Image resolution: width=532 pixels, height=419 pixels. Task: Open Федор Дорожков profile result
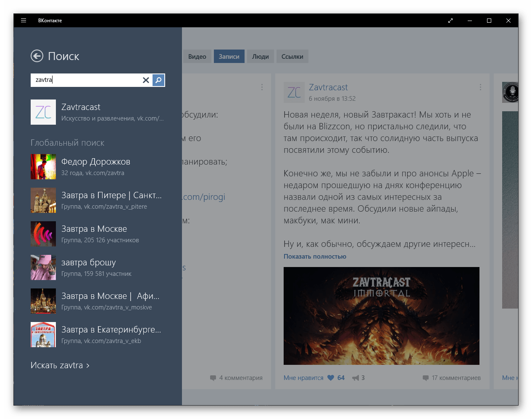(x=98, y=167)
